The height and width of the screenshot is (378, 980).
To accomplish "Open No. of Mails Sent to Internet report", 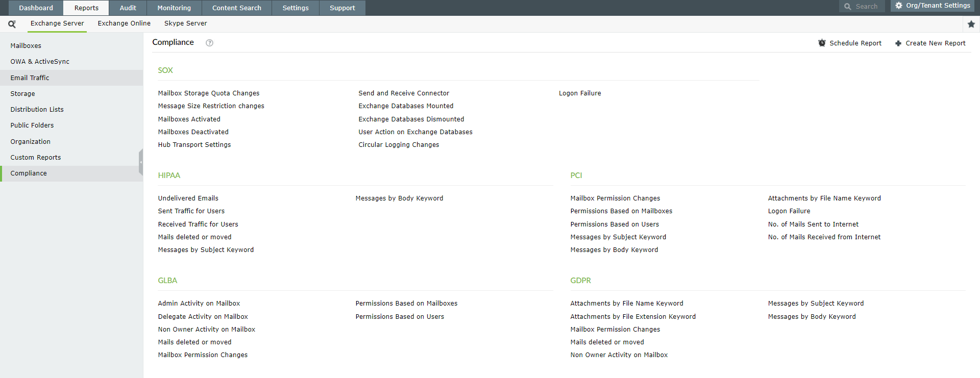I will [x=813, y=224].
